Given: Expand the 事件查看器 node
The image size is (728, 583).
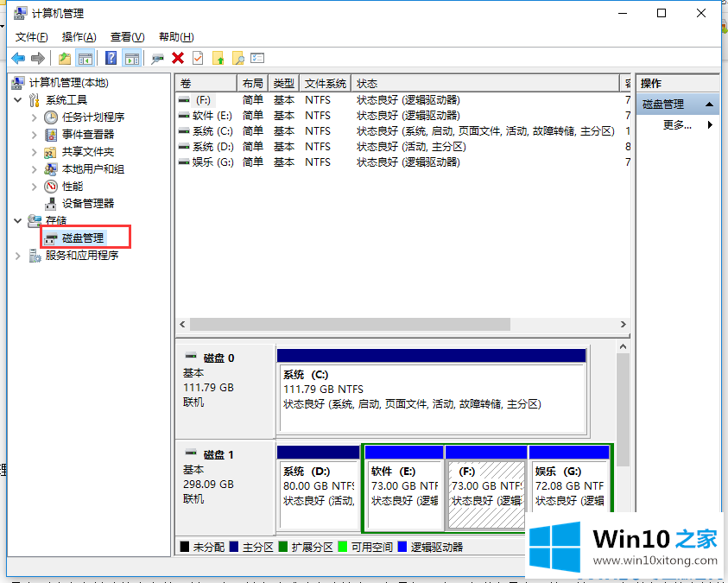Looking at the screenshot, I should click(34, 135).
